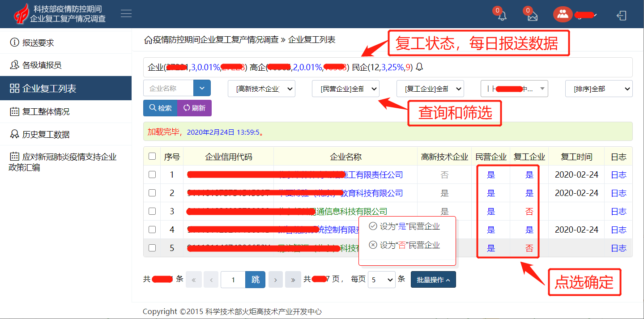Open the 日志 link for row 2
This screenshot has width=644, height=319.
(618, 193)
